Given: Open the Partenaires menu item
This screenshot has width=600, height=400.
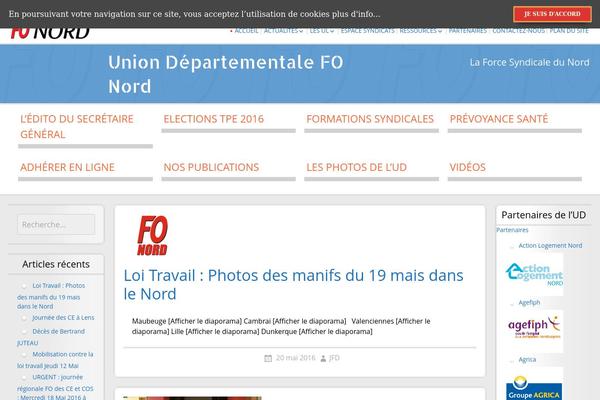Looking at the screenshot, I should pyautogui.click(x=468, y=31).
